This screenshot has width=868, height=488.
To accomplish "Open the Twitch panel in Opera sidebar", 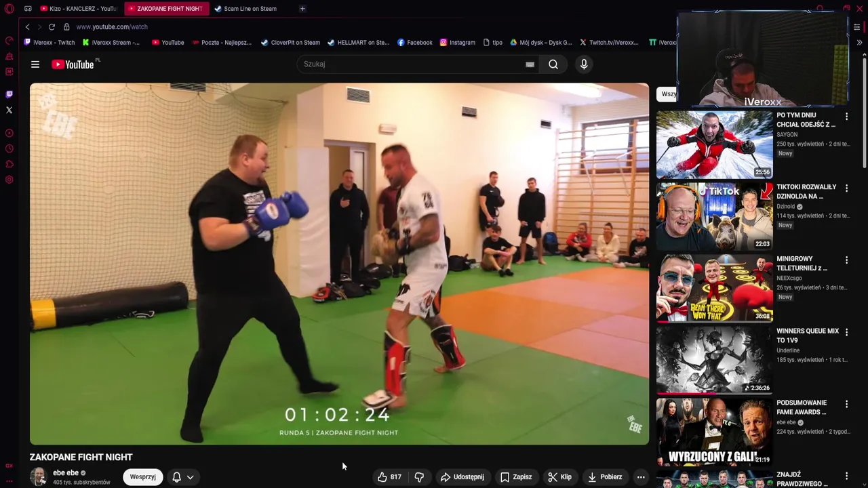I will click(x=9, y=94).
